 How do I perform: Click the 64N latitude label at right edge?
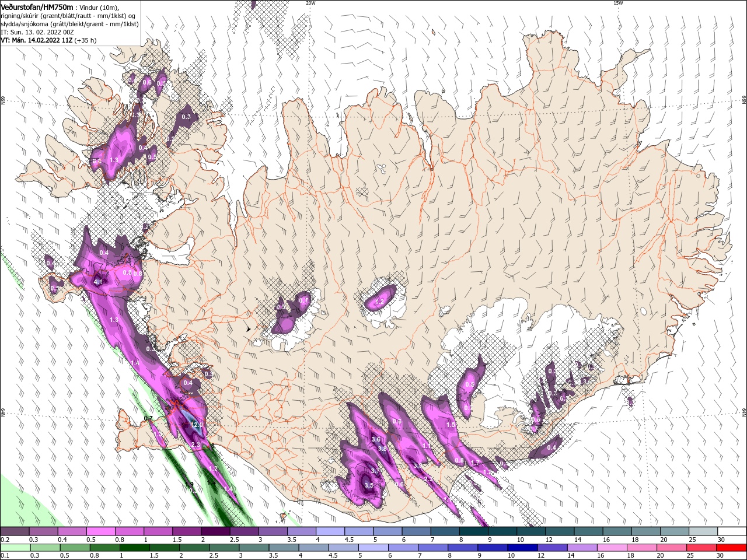click(x=744, y=412)
